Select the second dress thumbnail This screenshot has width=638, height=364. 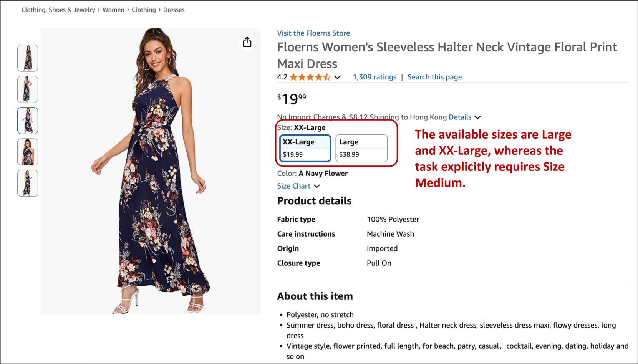tap(28, 89)
